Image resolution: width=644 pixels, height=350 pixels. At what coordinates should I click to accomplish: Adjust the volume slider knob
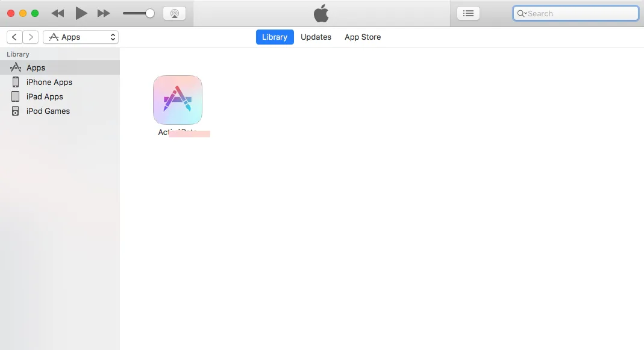(x=150, y=14)
